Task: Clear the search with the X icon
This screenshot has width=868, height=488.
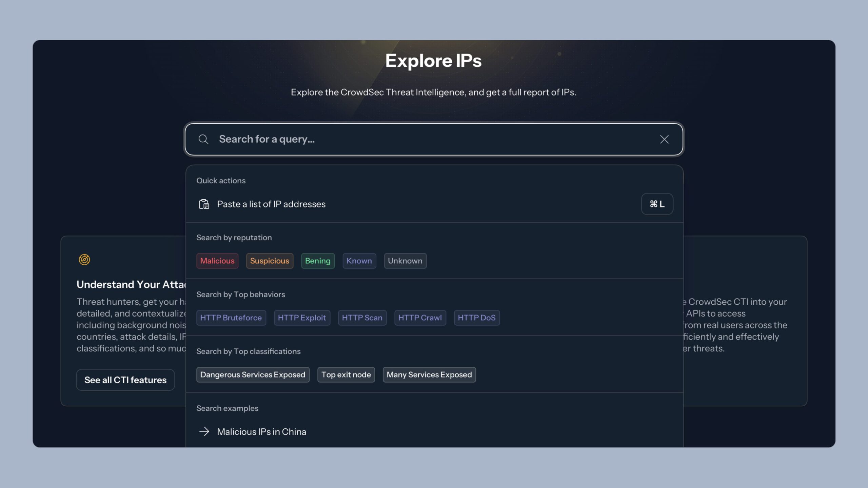Action: tap(664, 139)
